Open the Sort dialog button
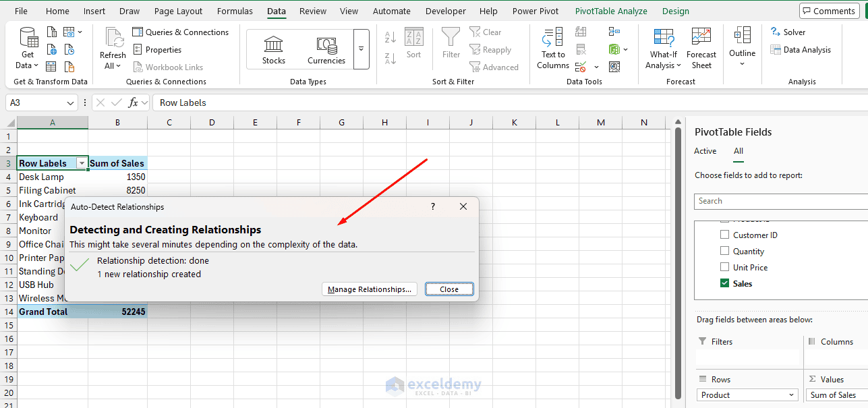Viewport: 868px width, 408px height. pos(414,44)
